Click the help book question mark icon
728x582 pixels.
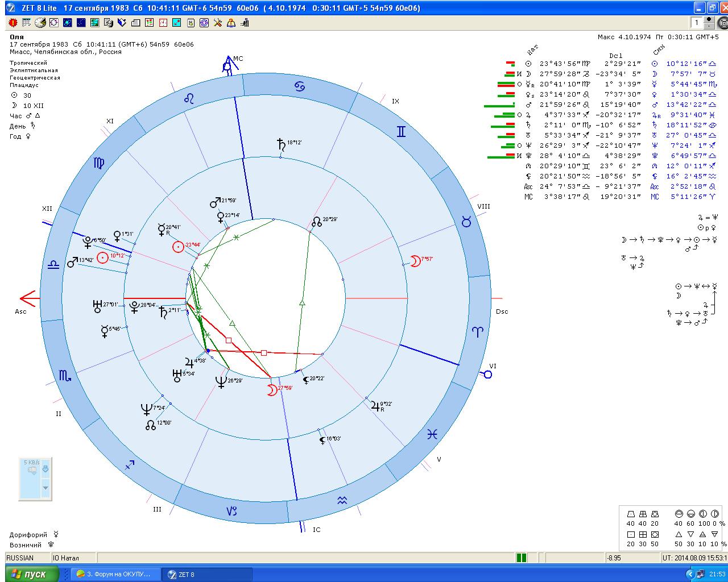[231, 23]
